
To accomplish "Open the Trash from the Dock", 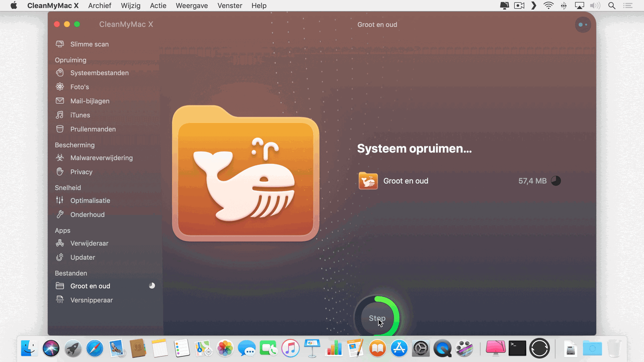I will (614, 348).
